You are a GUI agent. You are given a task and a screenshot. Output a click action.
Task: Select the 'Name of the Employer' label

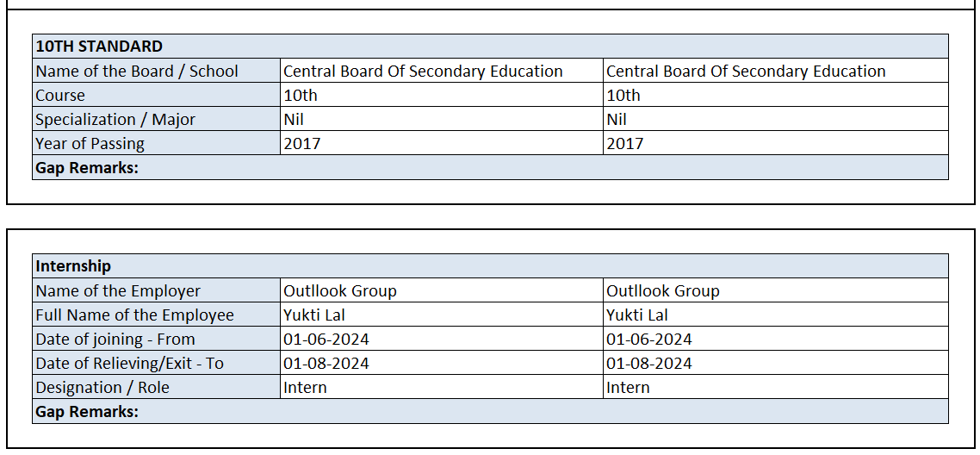point(118,291)
